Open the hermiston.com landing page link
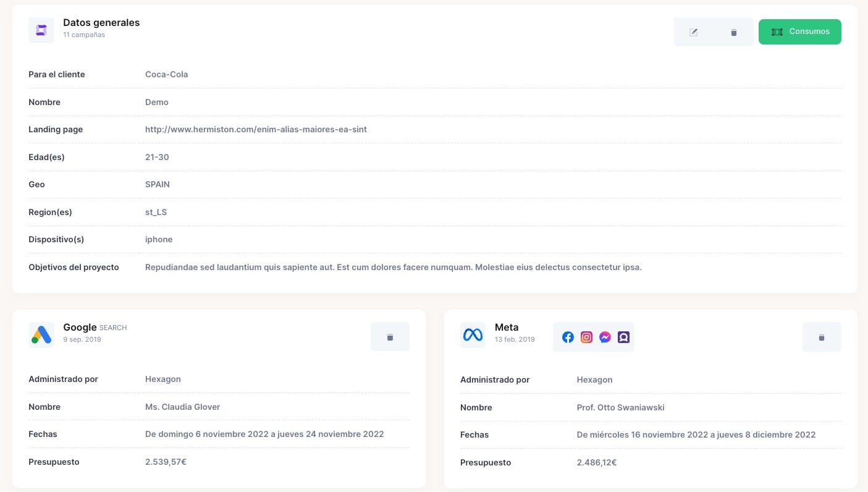The height and width of the screenshot is (492, 868). coord(256,129)
